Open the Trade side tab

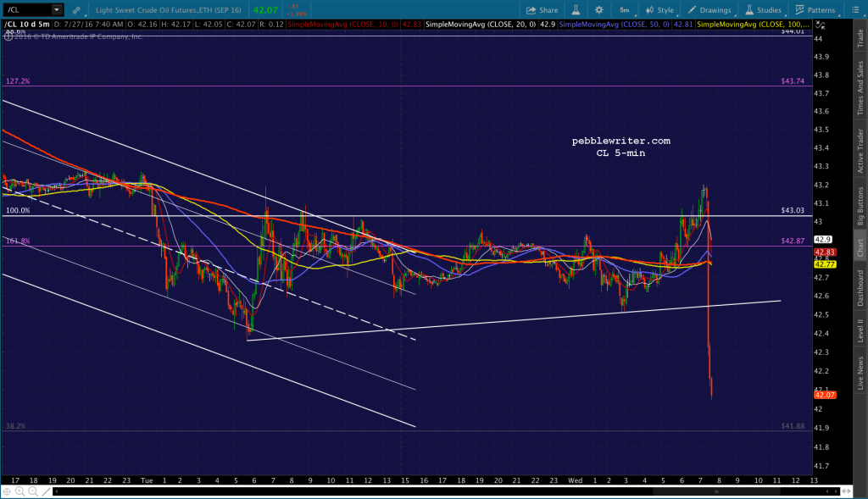coord(860,38)
